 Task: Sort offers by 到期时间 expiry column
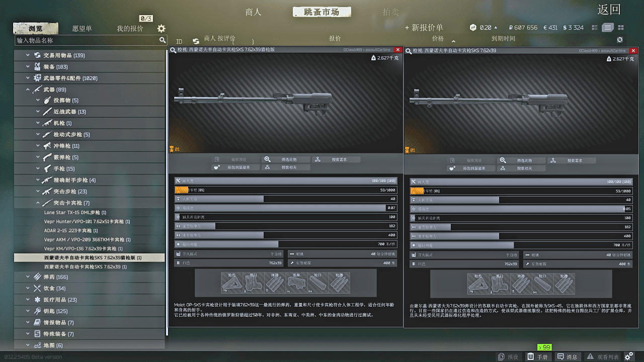[503, 39]
